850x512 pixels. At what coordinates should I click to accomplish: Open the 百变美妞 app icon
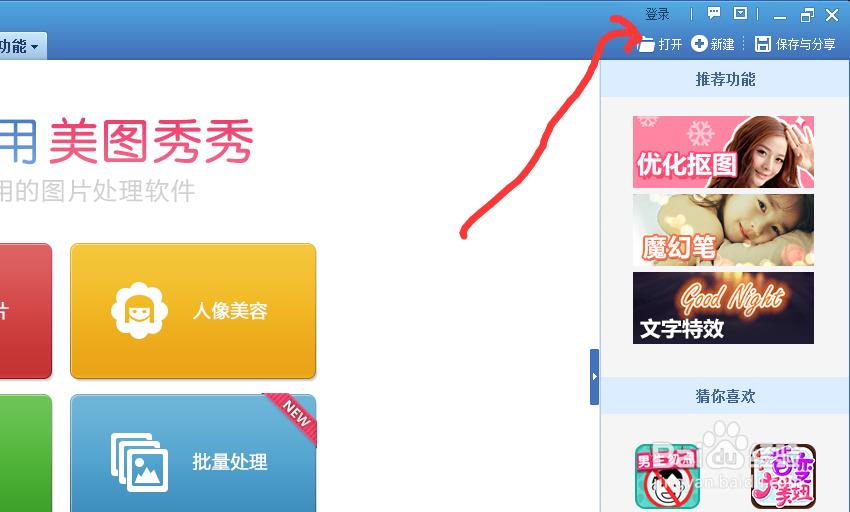(783, 476)
